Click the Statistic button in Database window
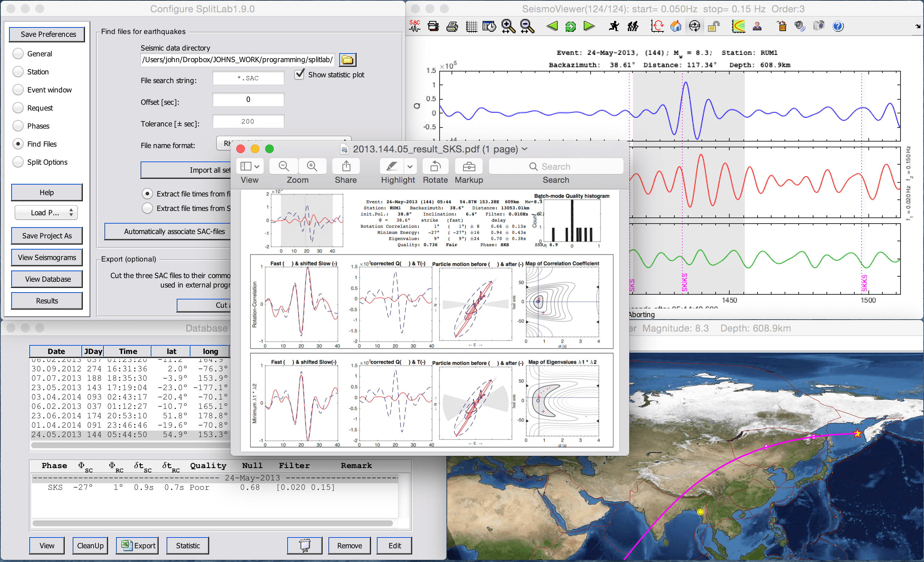Image resolution: width=924 pixels, height=562 pixels. click(187, 545)
